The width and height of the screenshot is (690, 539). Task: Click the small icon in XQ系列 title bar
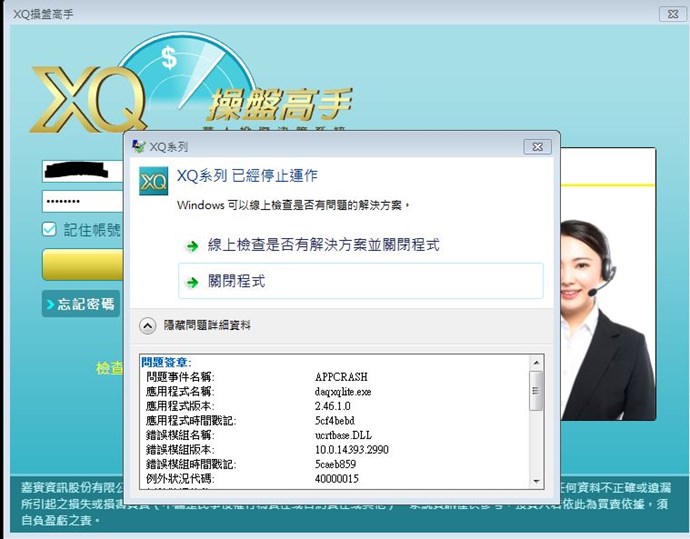138,146
